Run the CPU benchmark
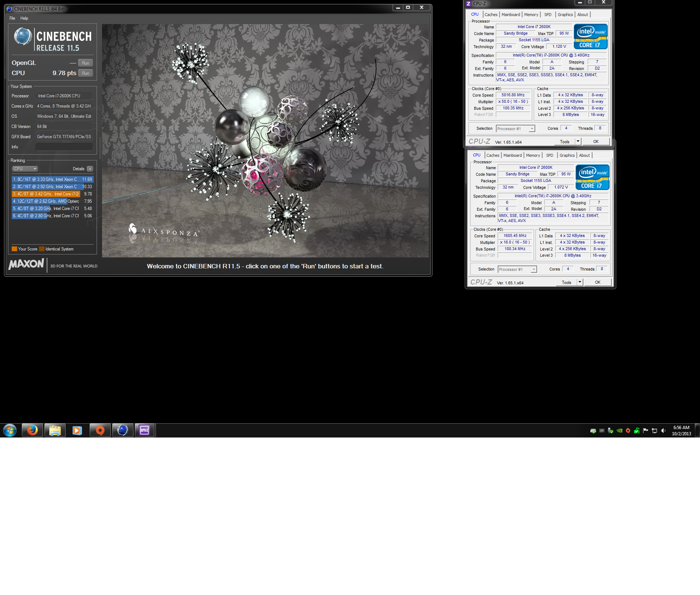The width and height of the screenshot is (700, 595). click(x=86, y=73)
